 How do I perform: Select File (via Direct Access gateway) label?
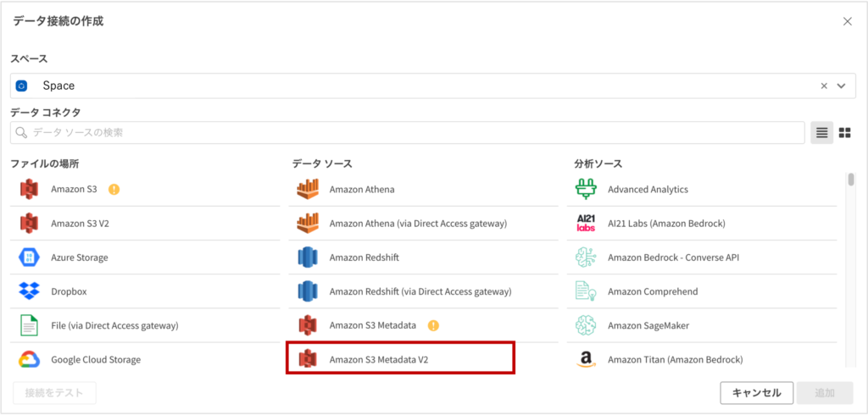(x=114, y=325)
